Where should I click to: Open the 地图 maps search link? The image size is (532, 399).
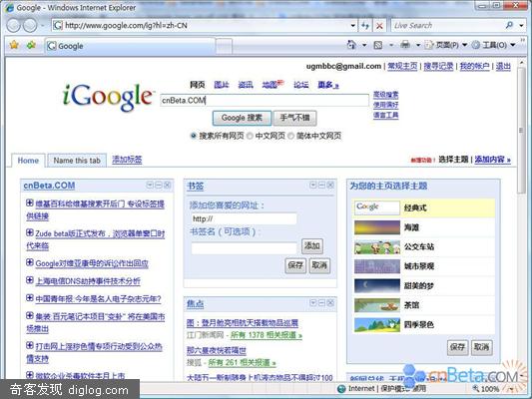270,85
